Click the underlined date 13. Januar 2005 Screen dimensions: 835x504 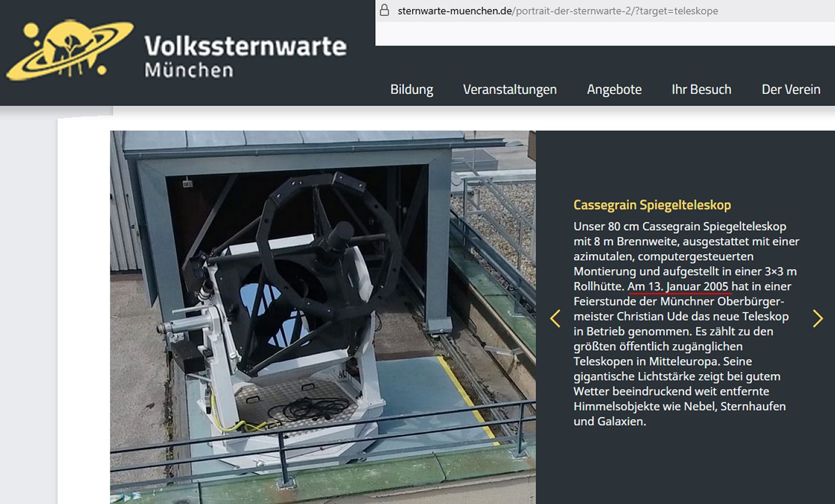(x=679, y=287)
